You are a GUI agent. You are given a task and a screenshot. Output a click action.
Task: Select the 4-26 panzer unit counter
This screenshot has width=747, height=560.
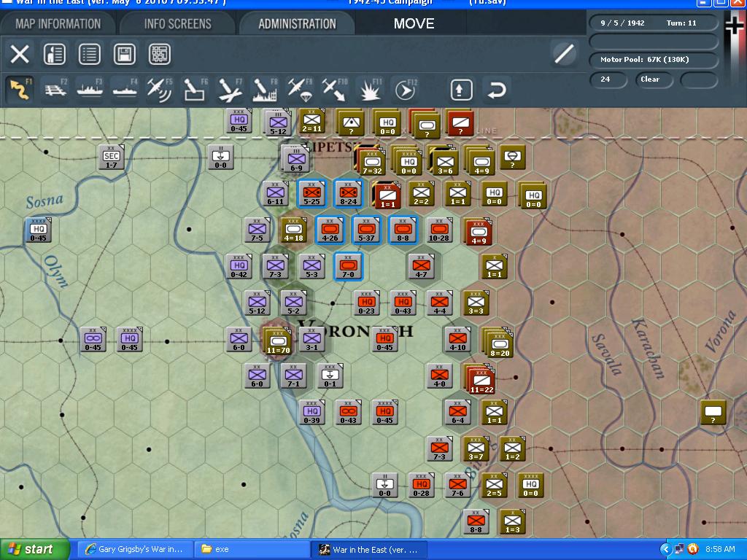(330, 230)
